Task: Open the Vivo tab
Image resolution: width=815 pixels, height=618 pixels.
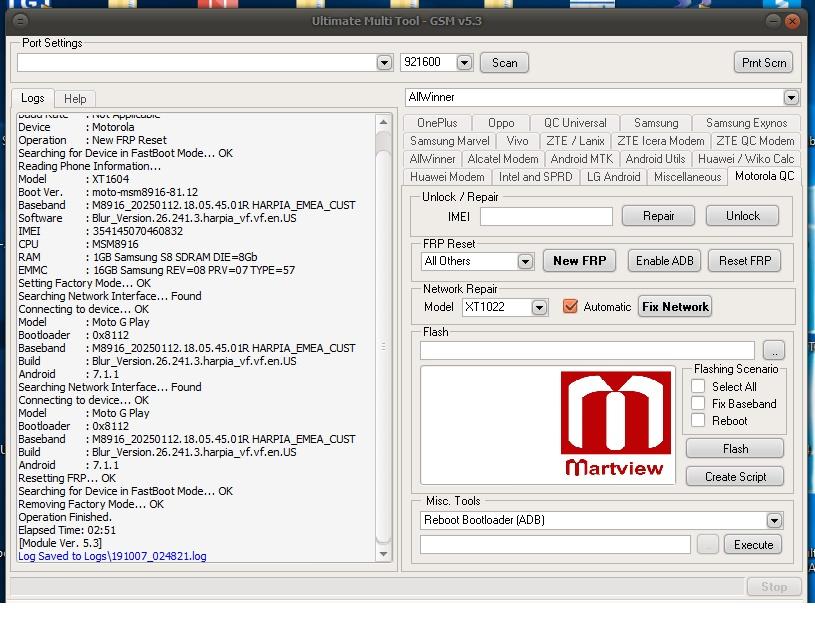Action: pyautogui.click(x=517, y=141)
